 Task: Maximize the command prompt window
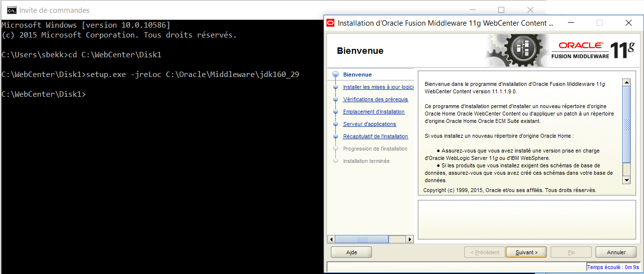coord(501,10)
